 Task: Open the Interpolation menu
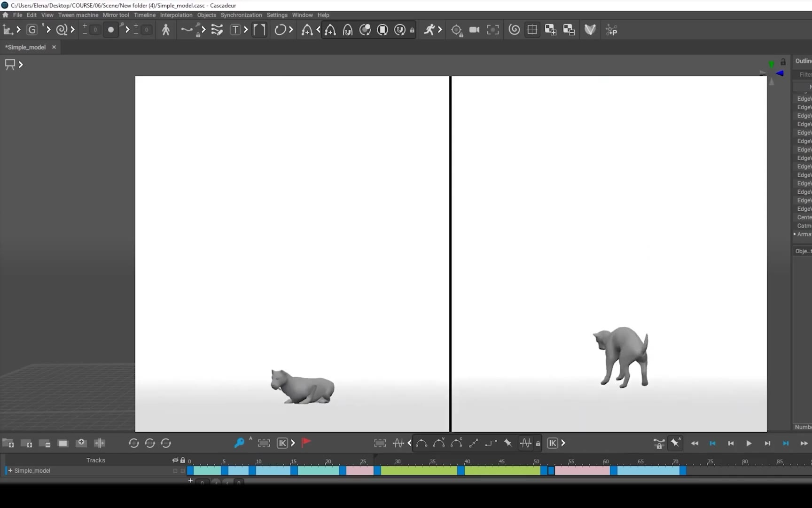click(x=176, y=15)
